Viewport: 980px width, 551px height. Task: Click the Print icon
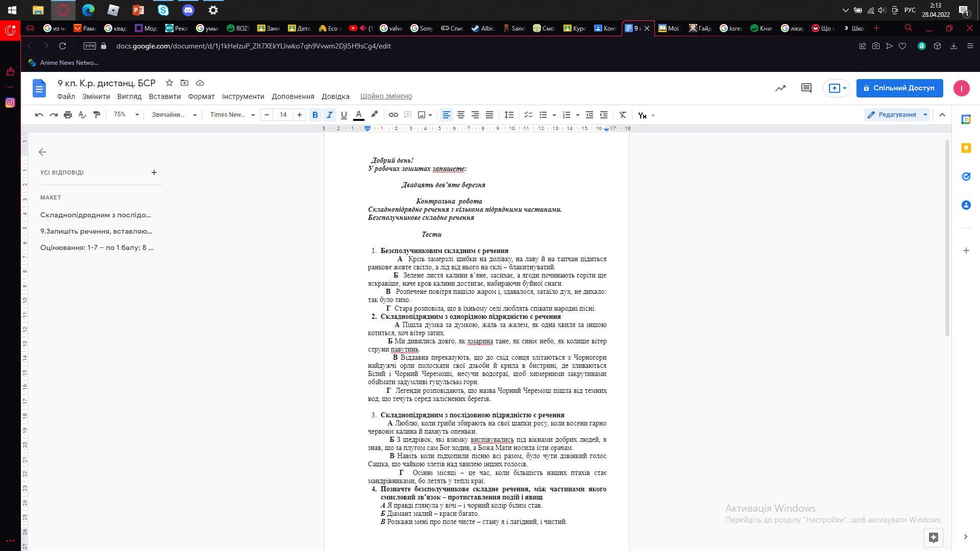pyautogui.click(x=68, y=115)
